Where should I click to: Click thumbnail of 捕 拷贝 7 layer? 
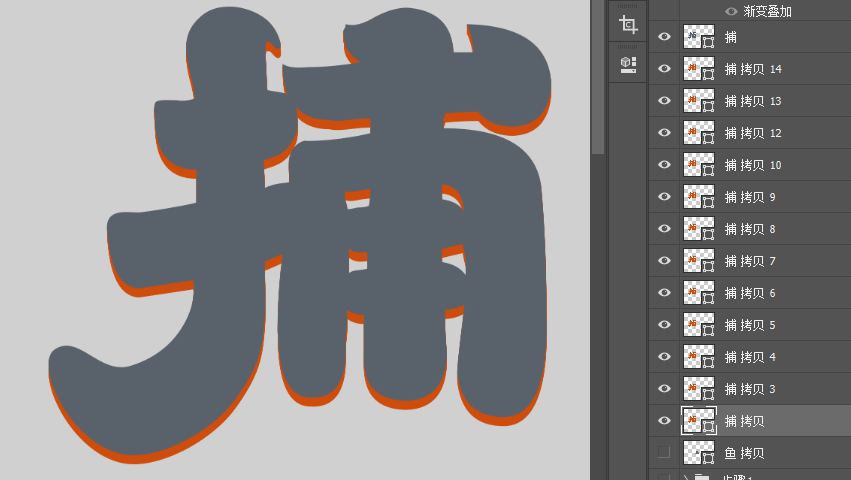click(699, 261)
